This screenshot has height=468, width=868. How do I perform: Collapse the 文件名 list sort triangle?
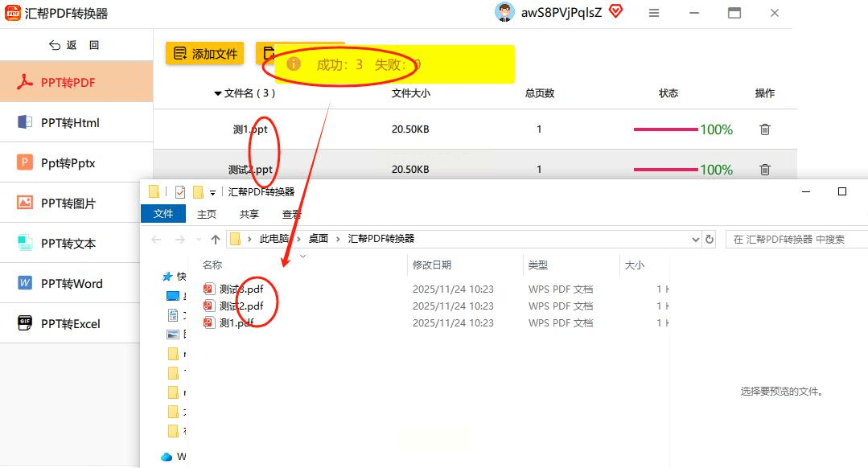[218, 93]
